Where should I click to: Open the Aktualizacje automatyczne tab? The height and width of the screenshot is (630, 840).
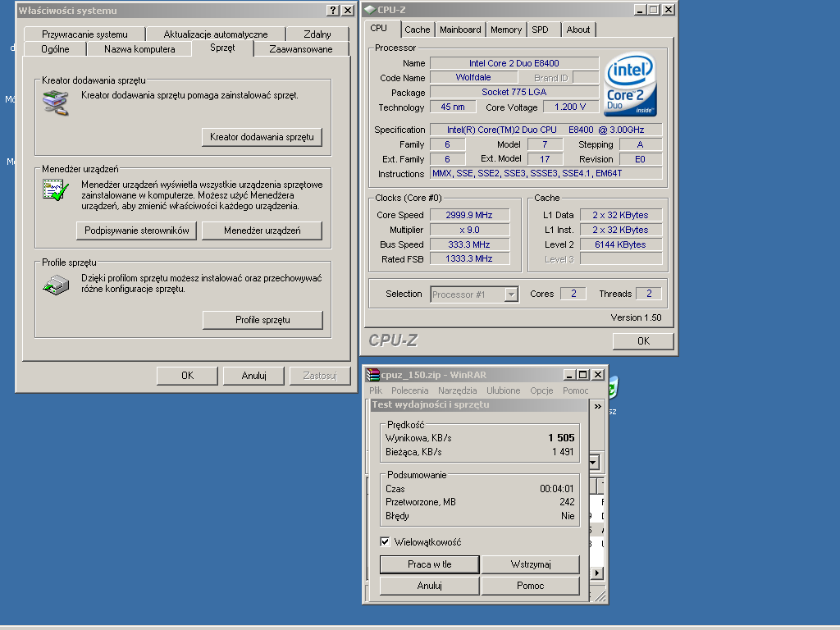pyautogui.click(x=216, y=34)
